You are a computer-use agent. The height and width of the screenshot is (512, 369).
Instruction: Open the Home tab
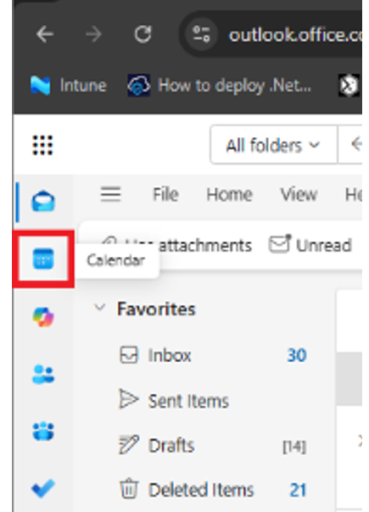[x=229, y=194]
